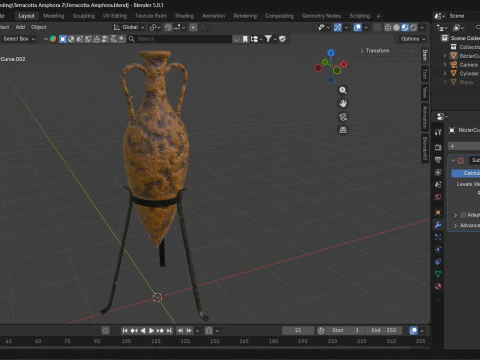Image resolution: width=480 pixels, height=360 pixels.
Task: Switch to the Shading workspace tab
Action: point(184,16)
